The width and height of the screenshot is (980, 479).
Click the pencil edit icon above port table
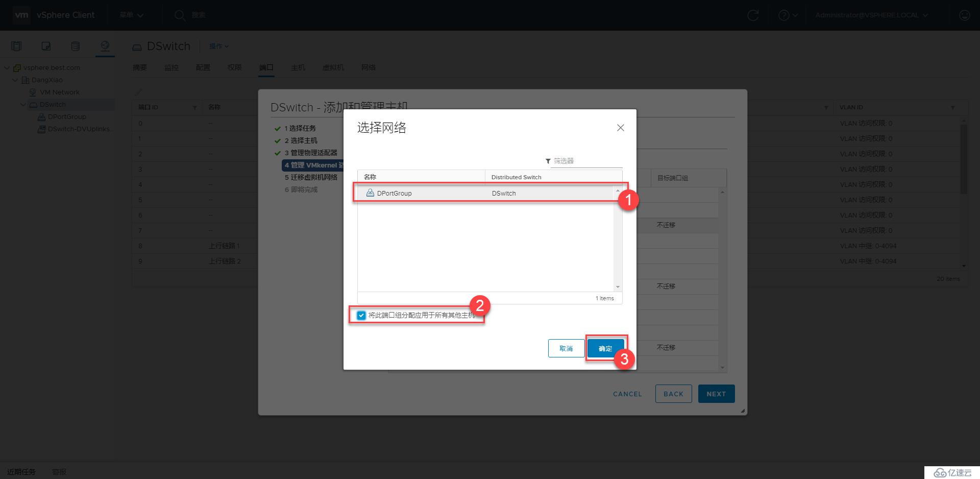138,92
